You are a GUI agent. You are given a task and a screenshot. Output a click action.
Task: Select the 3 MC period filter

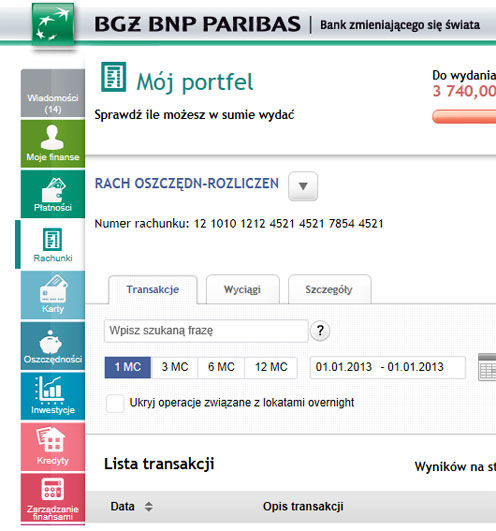tap(175, 367)
